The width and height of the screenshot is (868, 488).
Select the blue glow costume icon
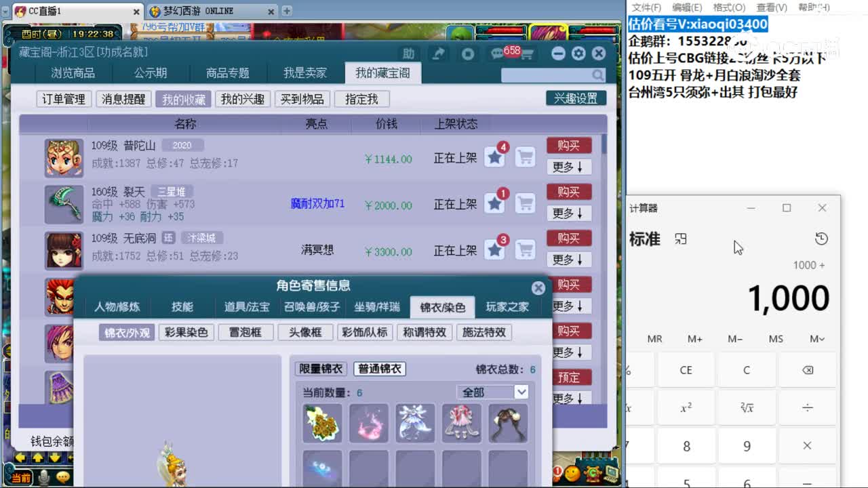[322, 468]
